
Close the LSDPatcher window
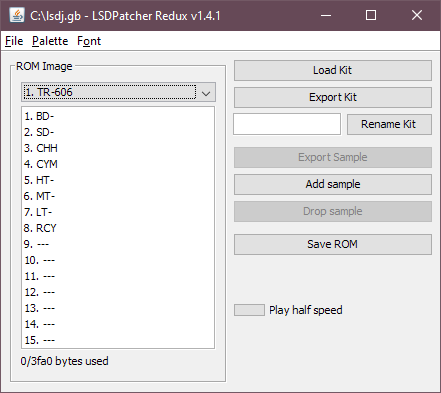click(x=417, y=15)
